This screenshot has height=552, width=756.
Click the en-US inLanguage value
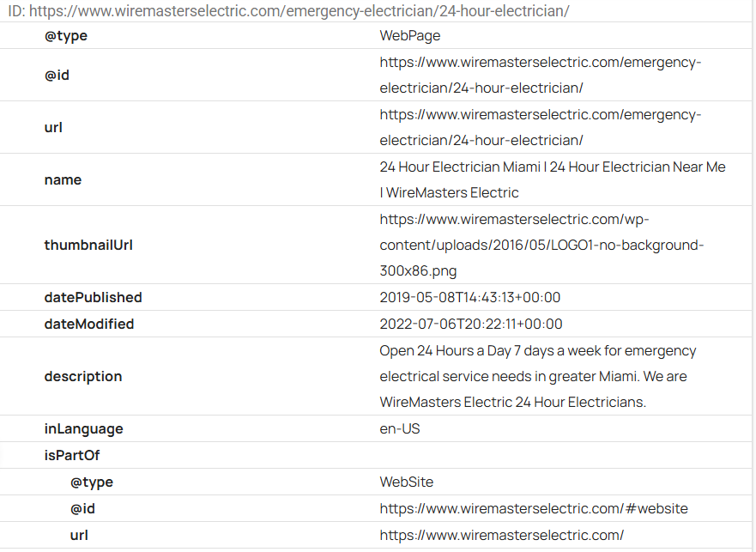pyautogui.click(x=400, y=428)
